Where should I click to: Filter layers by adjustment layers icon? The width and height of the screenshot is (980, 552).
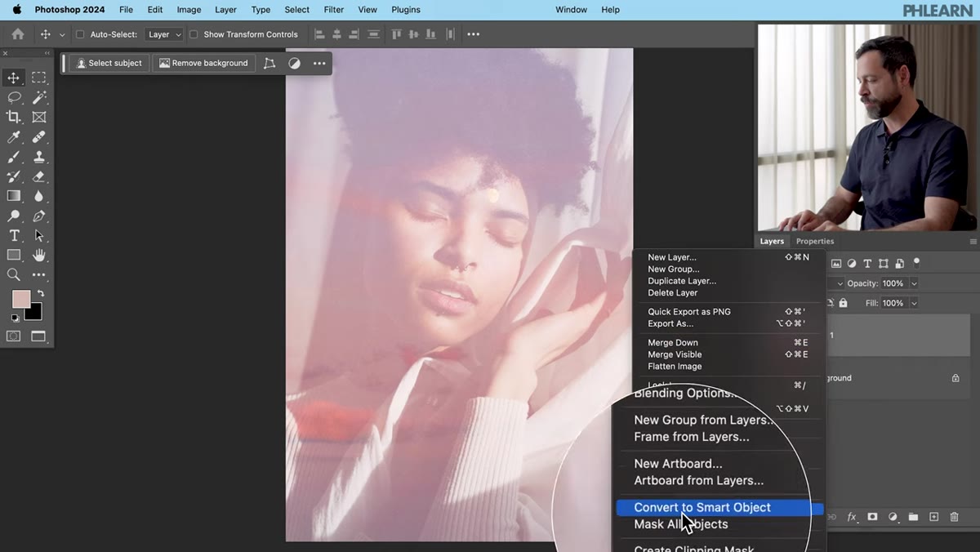(852, 264)
